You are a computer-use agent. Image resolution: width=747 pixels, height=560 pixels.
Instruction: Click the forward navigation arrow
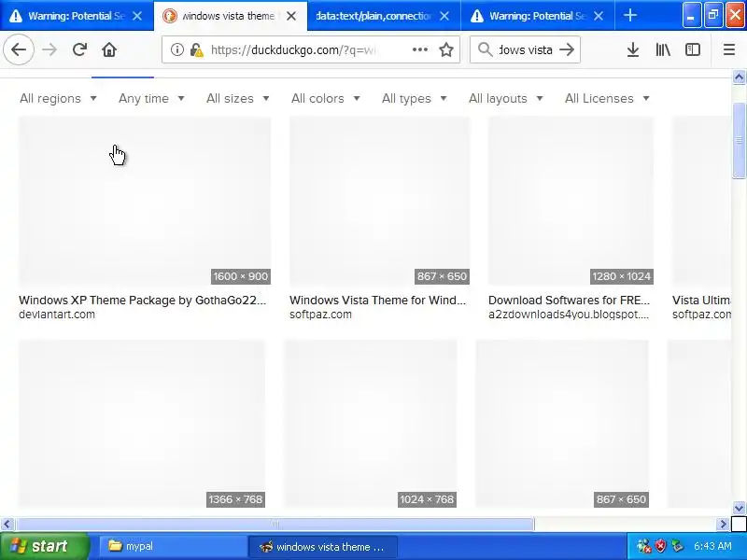pyautogui.click(x=49, y=49)
